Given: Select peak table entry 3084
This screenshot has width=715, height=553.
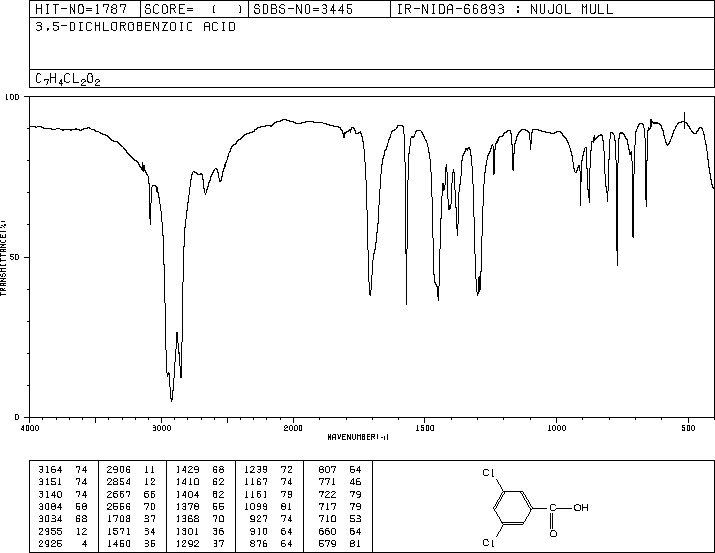Looking at the screenshot, I should tap(50, 506).
